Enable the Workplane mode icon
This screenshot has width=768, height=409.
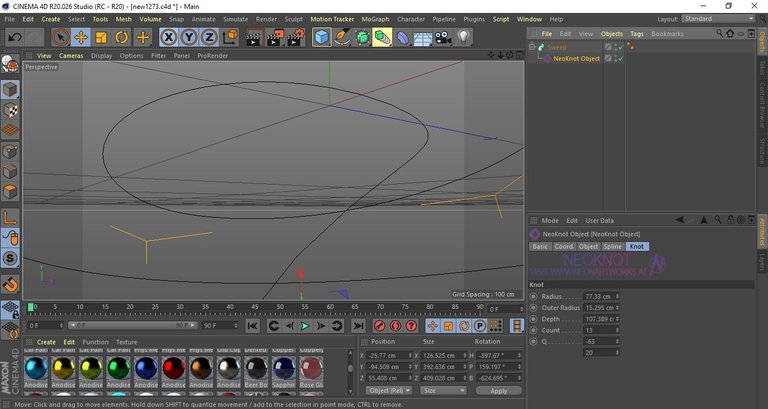[x=10, y=131]
